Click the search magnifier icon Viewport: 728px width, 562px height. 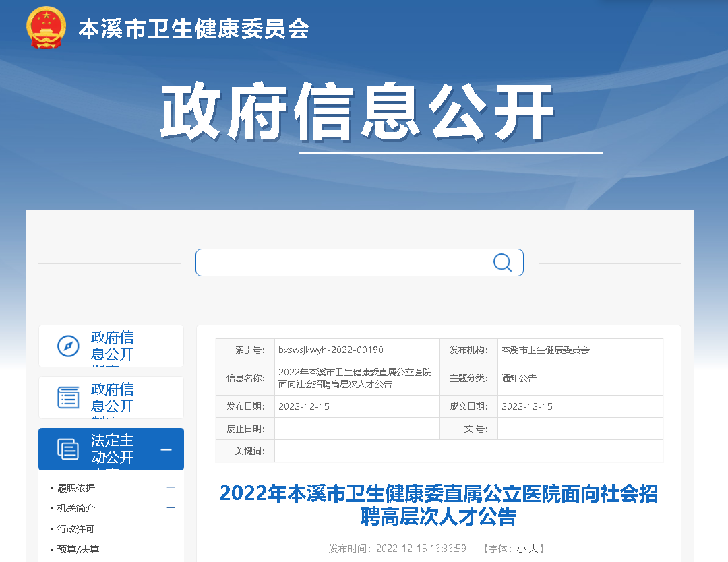click(x=502, y=262)
